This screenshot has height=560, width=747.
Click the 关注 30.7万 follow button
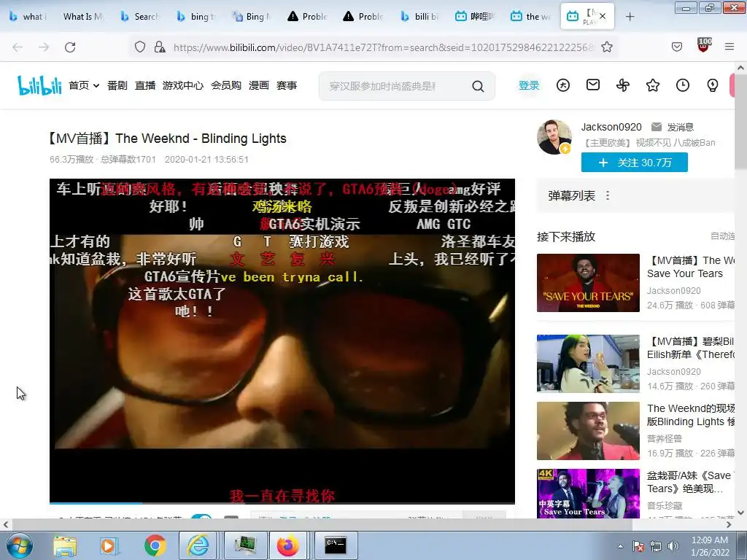[635, 163]
